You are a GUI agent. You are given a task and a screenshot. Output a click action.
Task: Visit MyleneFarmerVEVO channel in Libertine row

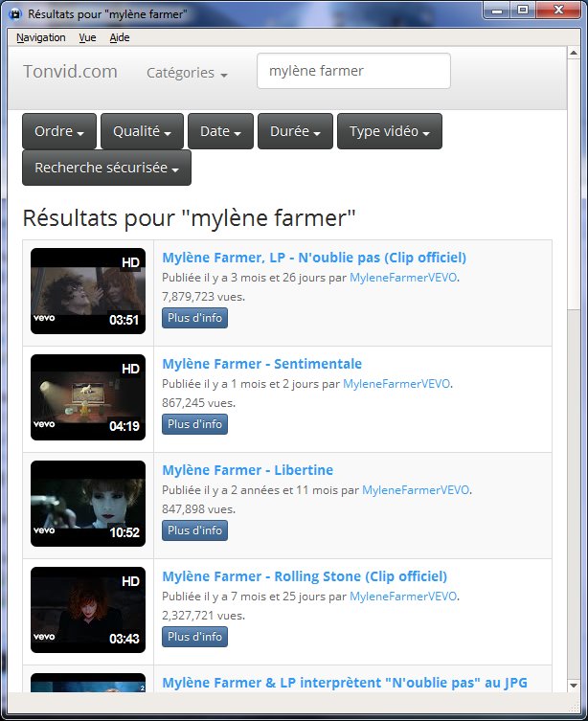pos(416,489)
